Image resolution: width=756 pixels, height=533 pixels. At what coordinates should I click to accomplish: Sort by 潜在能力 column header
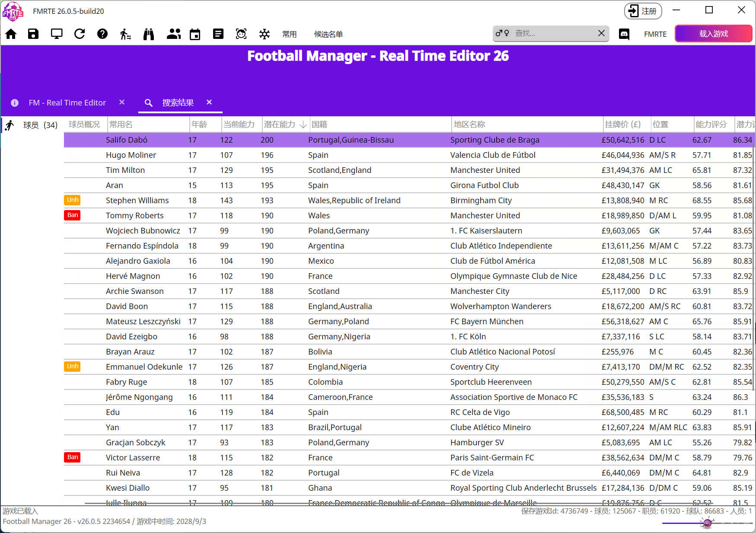click(280, 124)
